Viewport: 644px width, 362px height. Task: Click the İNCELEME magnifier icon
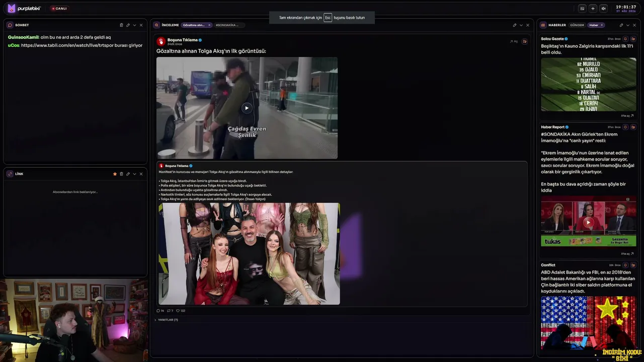click(x=157, y=25)
